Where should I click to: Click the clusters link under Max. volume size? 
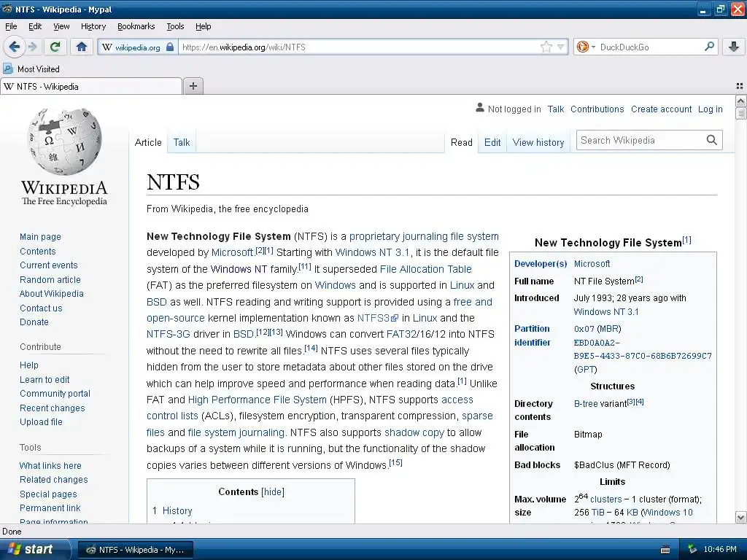point(606,499)
